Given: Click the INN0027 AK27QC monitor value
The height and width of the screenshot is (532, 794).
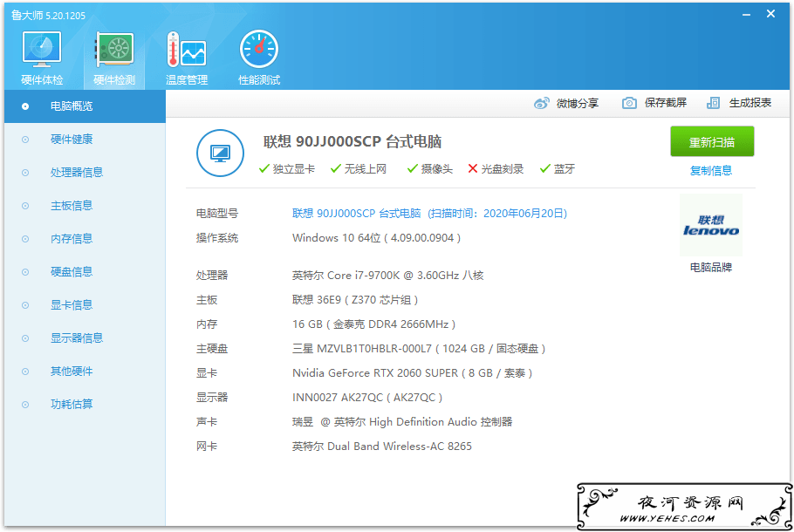Looking at the screenshot, I should tap(367, 398).
